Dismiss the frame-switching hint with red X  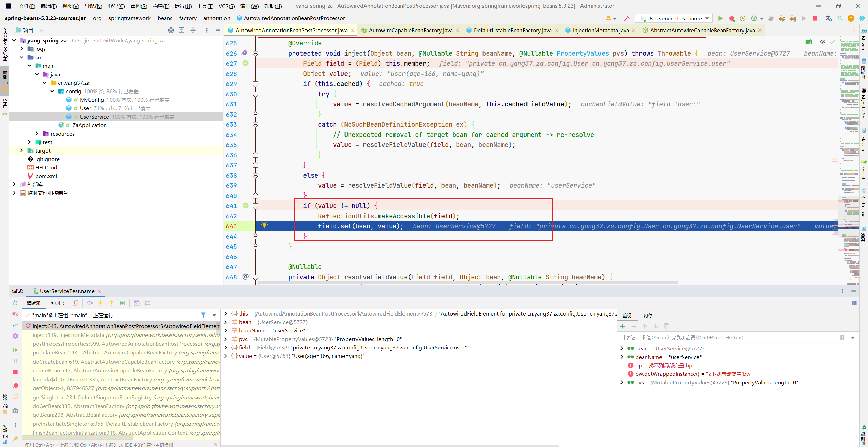[215, 444]
